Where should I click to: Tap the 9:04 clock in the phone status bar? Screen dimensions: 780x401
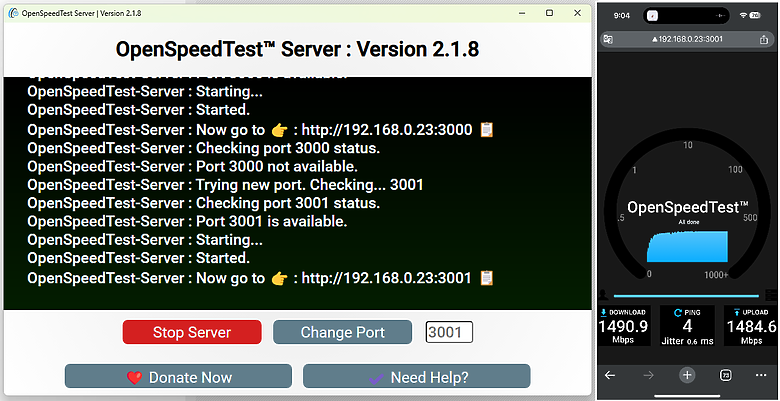point(622,15)
